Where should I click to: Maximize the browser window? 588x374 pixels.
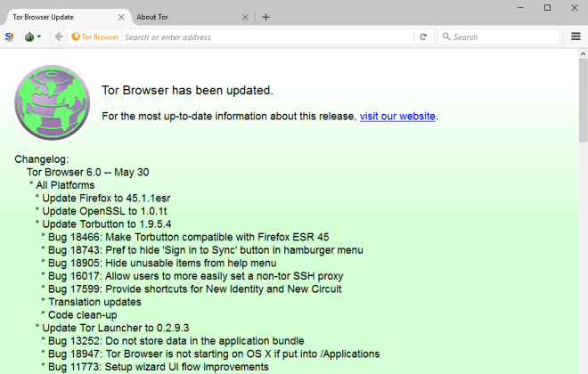(x=548, y=7)
